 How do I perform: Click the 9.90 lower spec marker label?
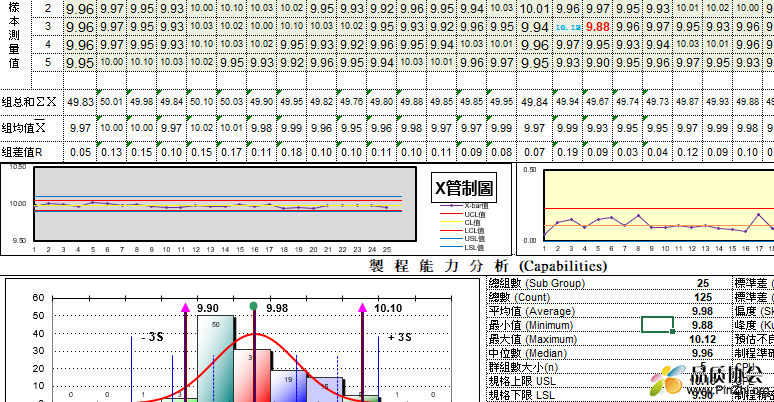click(208, 308)
